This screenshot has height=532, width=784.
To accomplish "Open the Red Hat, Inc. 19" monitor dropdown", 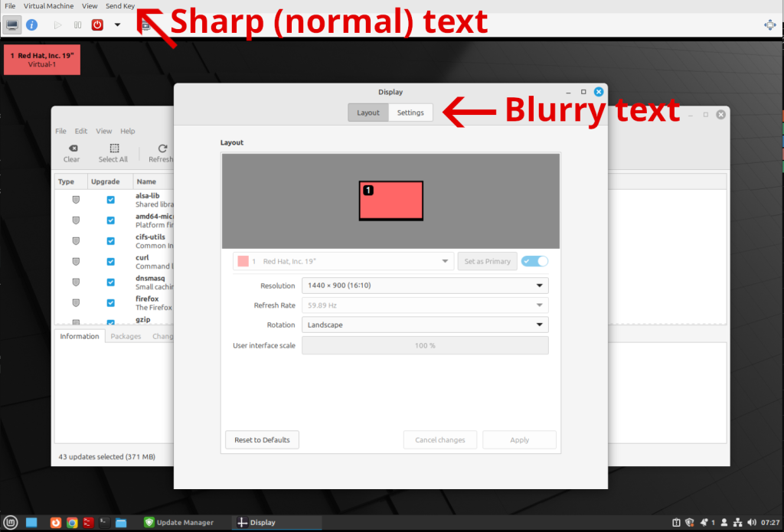I will click(x=343, y=261).
